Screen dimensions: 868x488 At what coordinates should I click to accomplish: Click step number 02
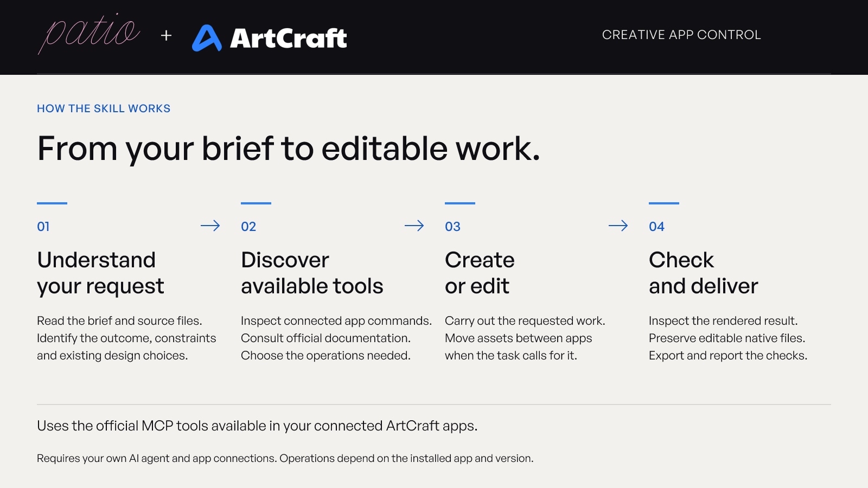pos(248,227)
